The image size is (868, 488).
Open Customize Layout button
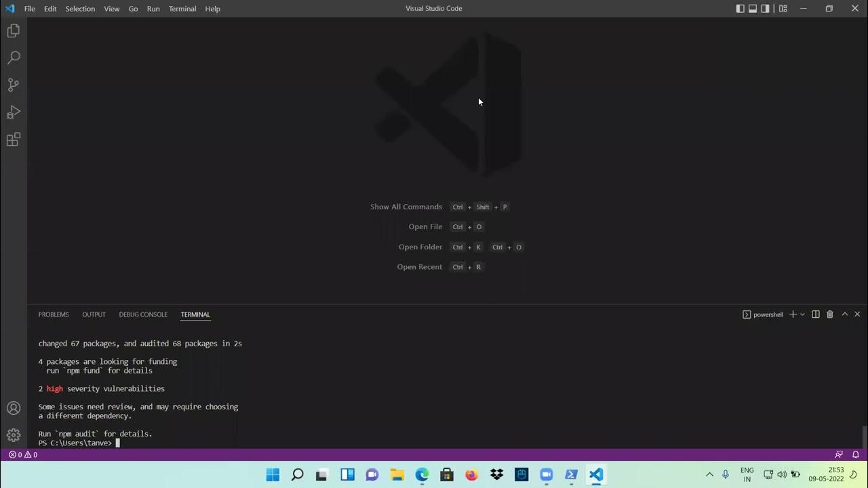point(783,9)
